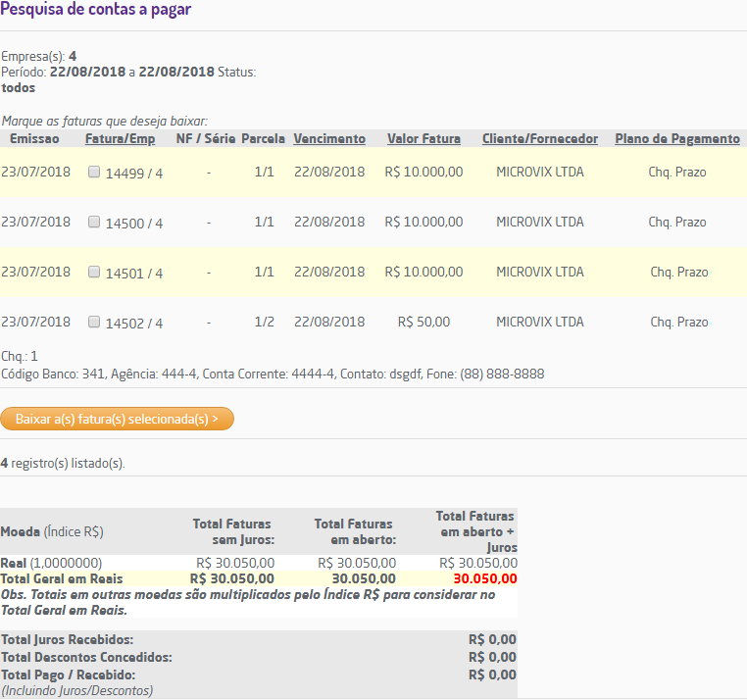The image size is (747, 700).
Task: Click the invoice number 14500 / 4
Action: [x=134, y=223]
